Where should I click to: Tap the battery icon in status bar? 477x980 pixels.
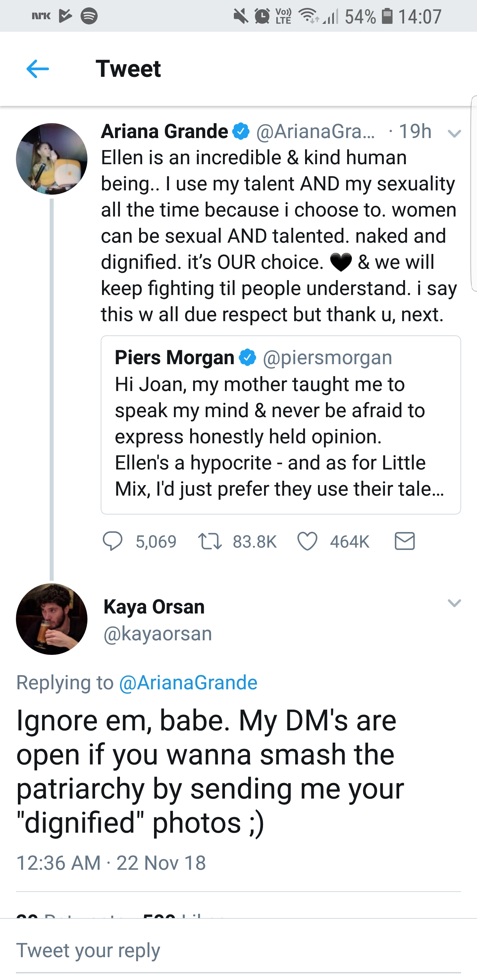coord(387,16)
